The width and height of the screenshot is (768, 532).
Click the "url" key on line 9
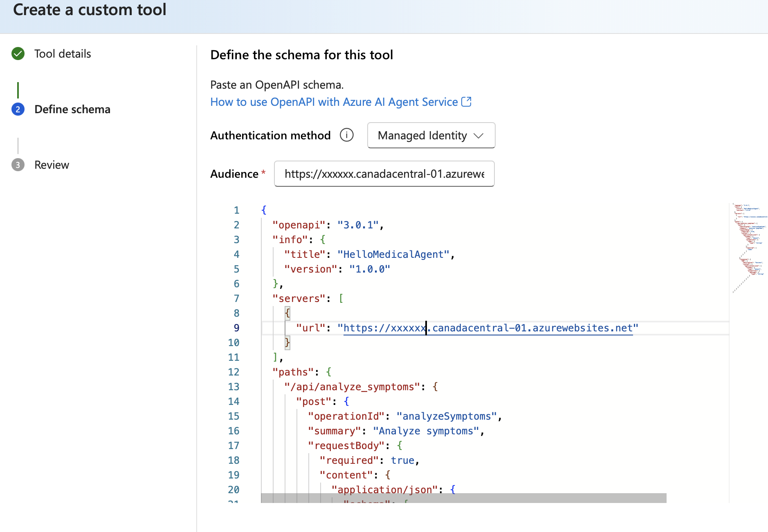pyautogui.click(x=311, y=328)
